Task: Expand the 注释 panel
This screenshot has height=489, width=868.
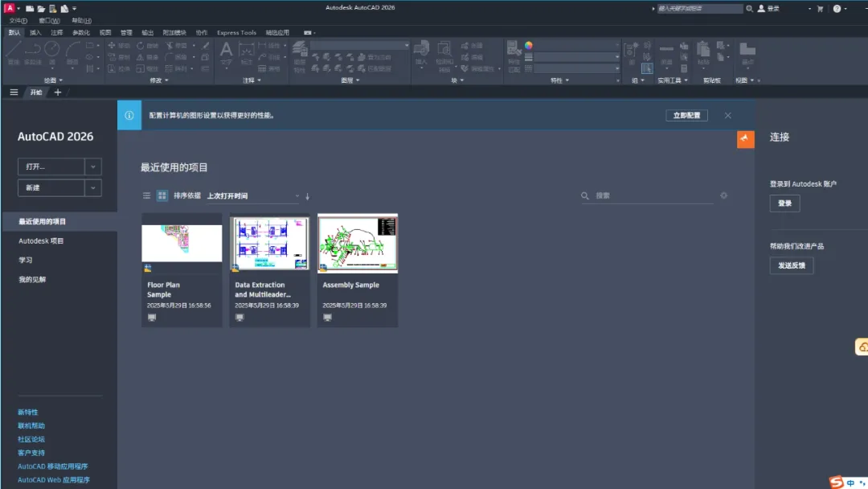Action: pos(252,80)
